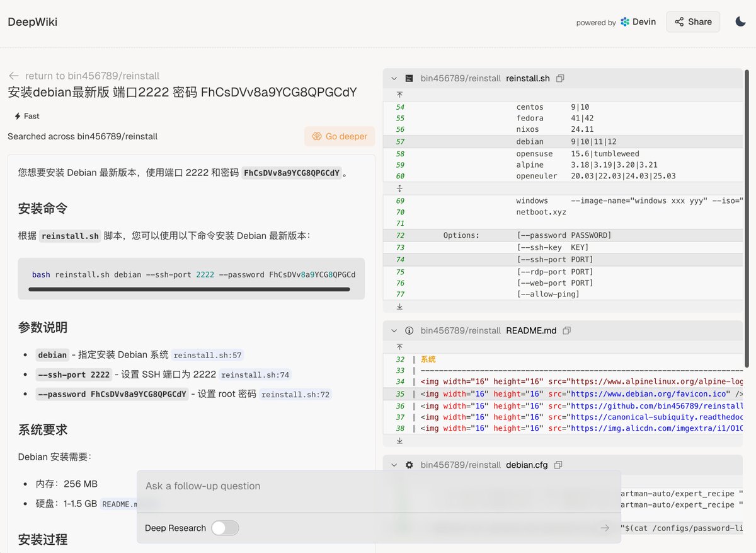This screenshot has height=553, width=756.
Task: Open reinstall.sh:72 citation link
Action: pos(295,395)
